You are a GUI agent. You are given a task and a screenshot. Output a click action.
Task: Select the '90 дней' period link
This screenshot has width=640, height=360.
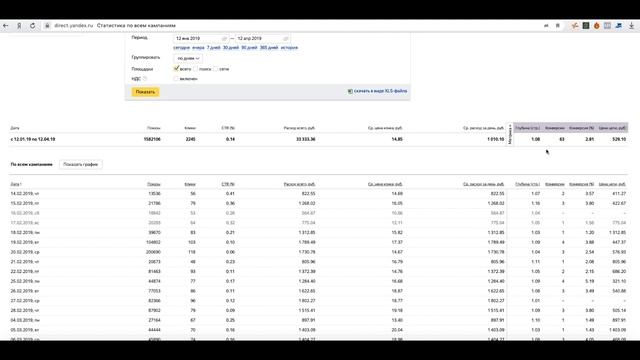pos(249,48)
